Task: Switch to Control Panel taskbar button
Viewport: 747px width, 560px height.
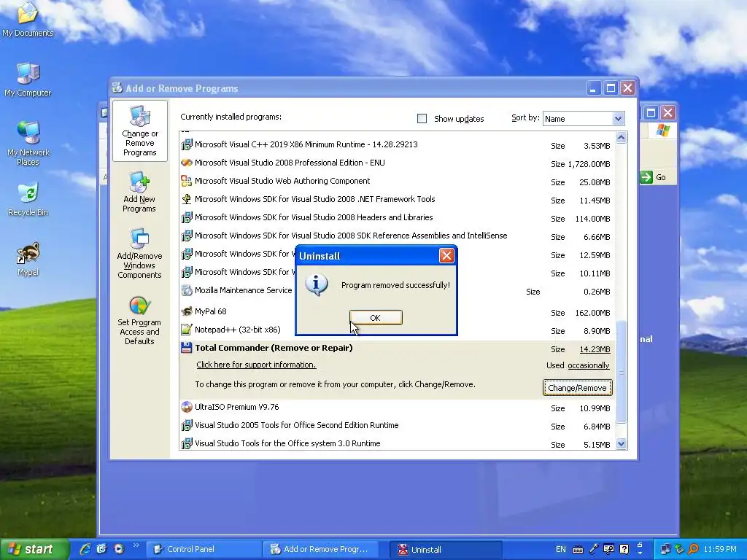Action: [x=204, y=550]
